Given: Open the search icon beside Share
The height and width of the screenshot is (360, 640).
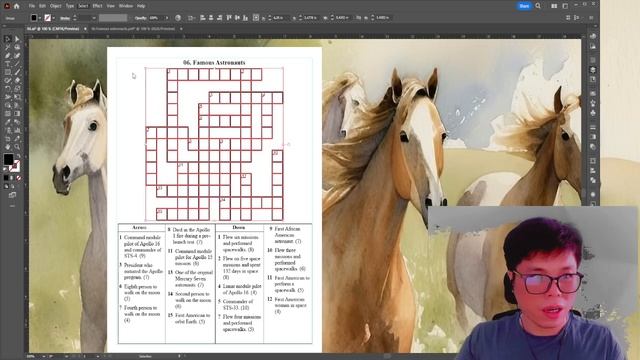Looking at the screenshot, I should (x=538, y=6).
